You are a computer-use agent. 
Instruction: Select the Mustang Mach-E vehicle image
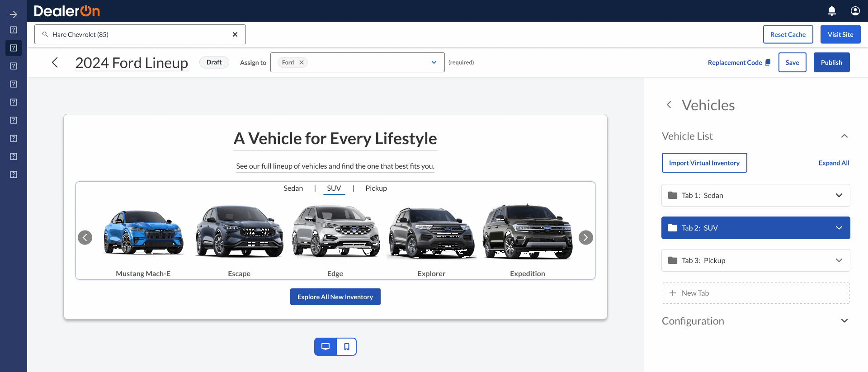pos(143,232)
